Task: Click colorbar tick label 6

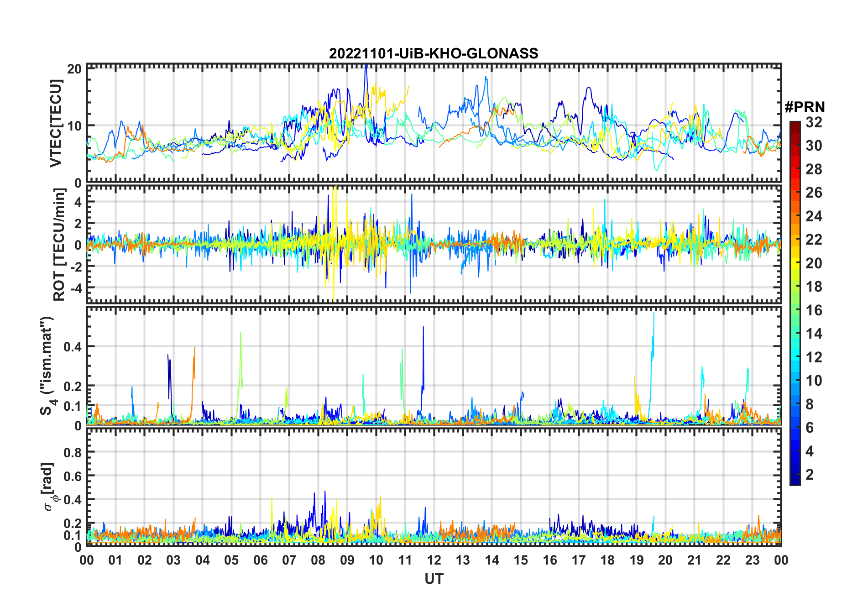Action: click(810, 428)
